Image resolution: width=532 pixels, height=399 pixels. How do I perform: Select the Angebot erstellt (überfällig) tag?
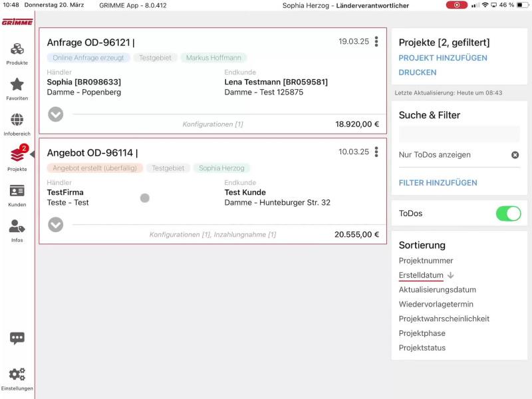tap(94, 168)
